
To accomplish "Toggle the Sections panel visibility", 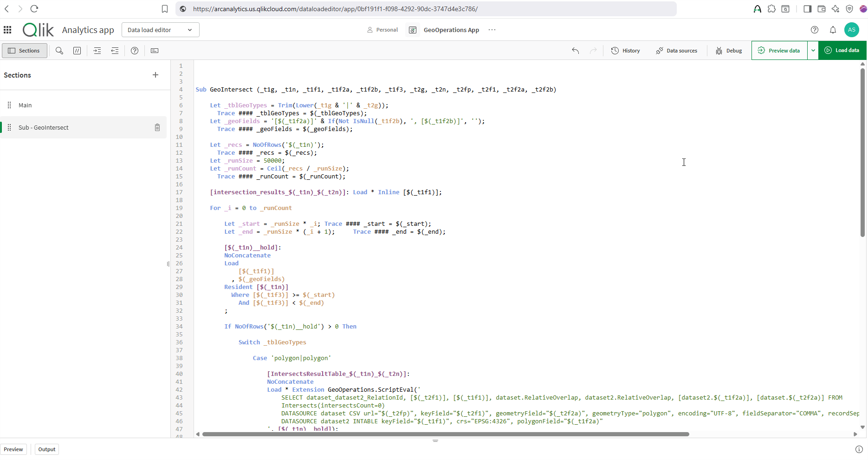I will (x=25, y=51).
